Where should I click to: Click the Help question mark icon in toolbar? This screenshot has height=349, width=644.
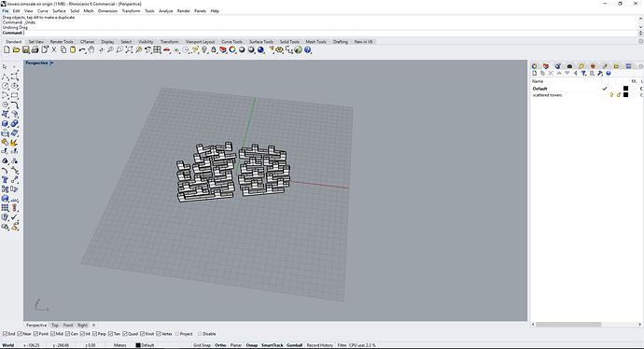coord(308,49)
